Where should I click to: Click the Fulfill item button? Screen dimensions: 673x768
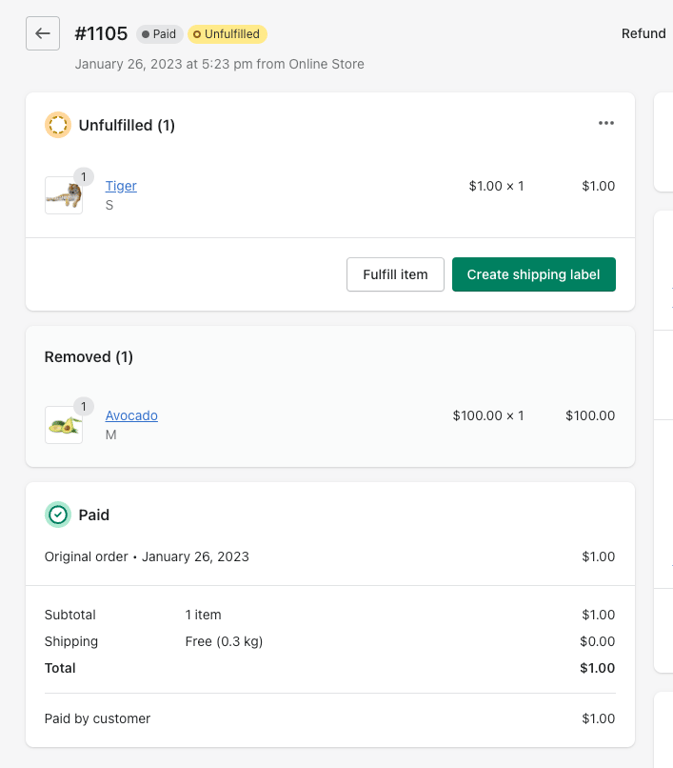pyautogui.click(x=395, y=274)
